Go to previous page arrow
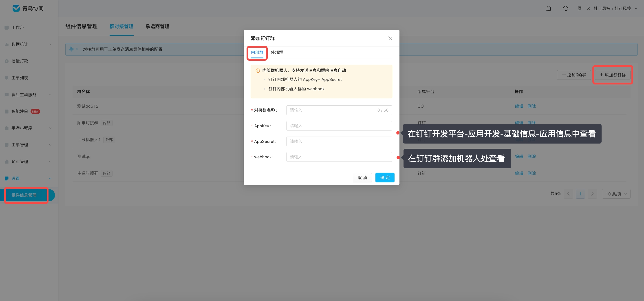Image resolution: width=644 pixels, height=301 pixels. 568,194
